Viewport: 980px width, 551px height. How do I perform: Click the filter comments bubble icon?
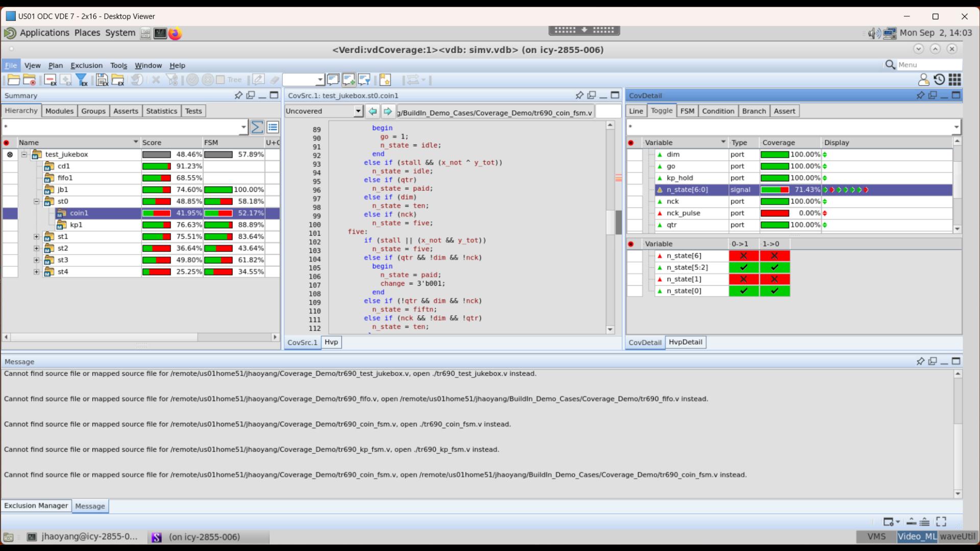(364, 80)
